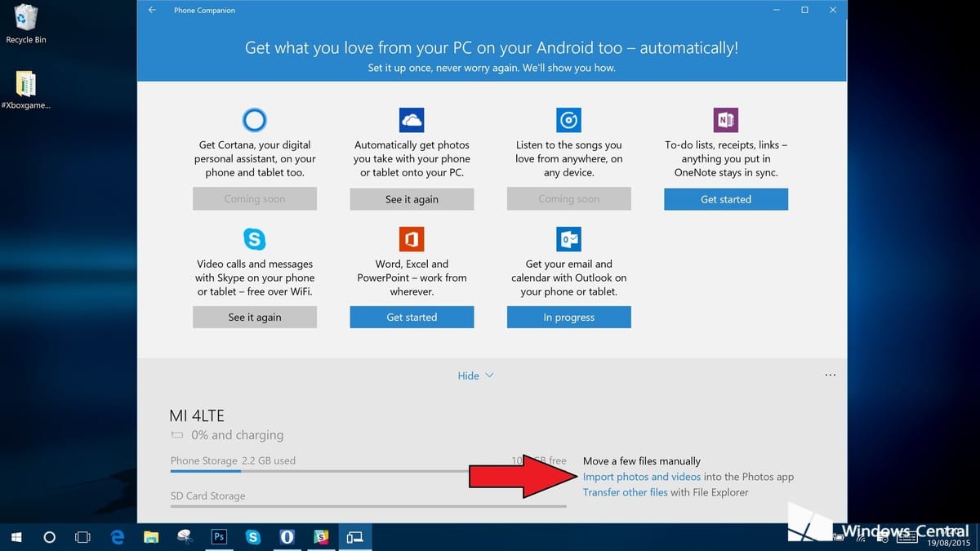Click Get started for Word, Excel, PowerPoint
This screenshot has width=980, height=551.
(412, 318)
